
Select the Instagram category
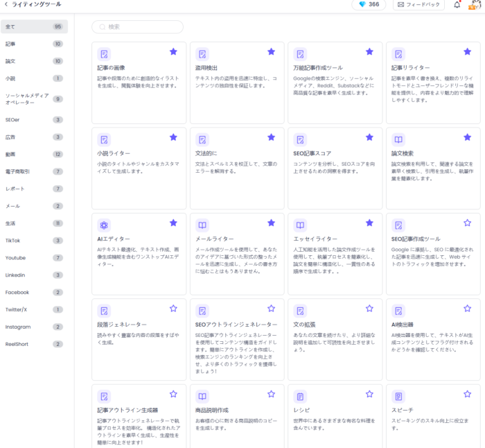click(x=34, y=327)
